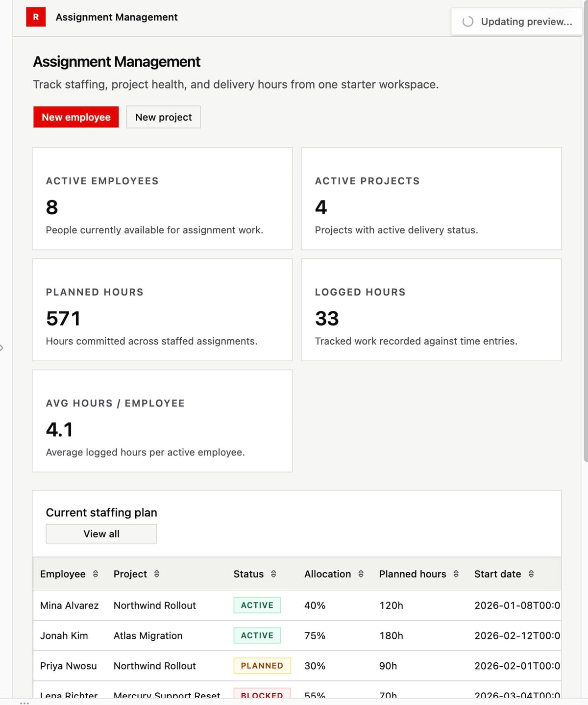
Task: Click the 571 planned hours number
Action: 63,319
